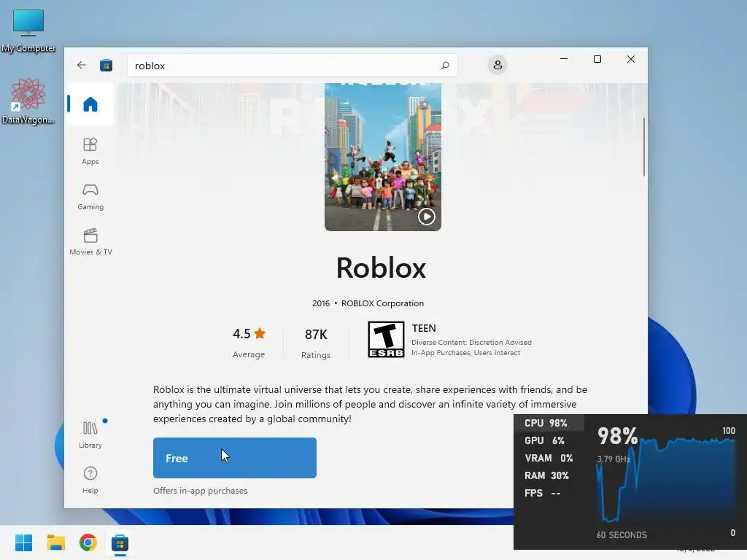
Task: Click the Roblox title heading
Action: pos(381,268)
